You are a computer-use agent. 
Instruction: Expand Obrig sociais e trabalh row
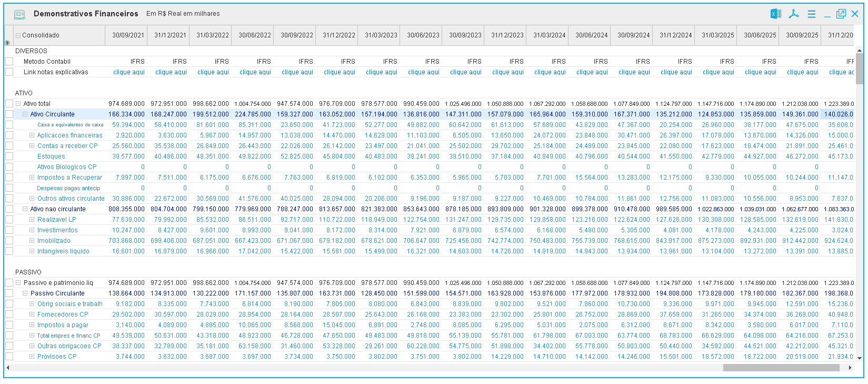coord(32,304)
